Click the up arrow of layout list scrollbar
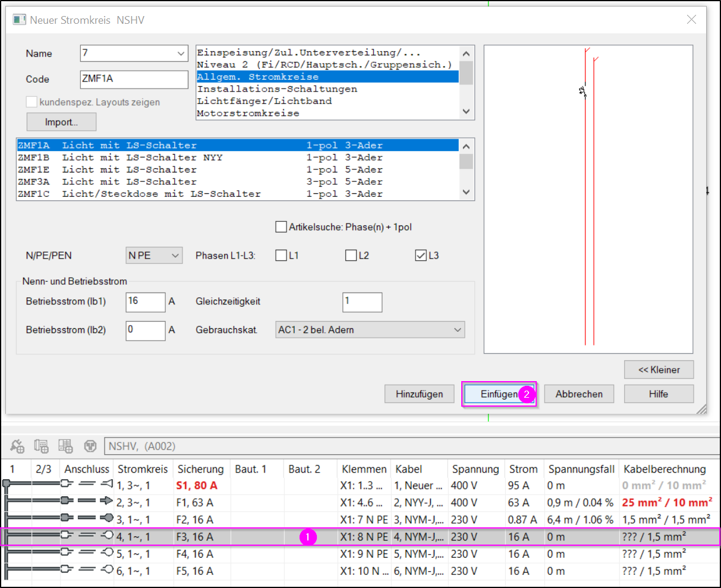The width and height of the screenshot is (721, 588). click(466, 146)
